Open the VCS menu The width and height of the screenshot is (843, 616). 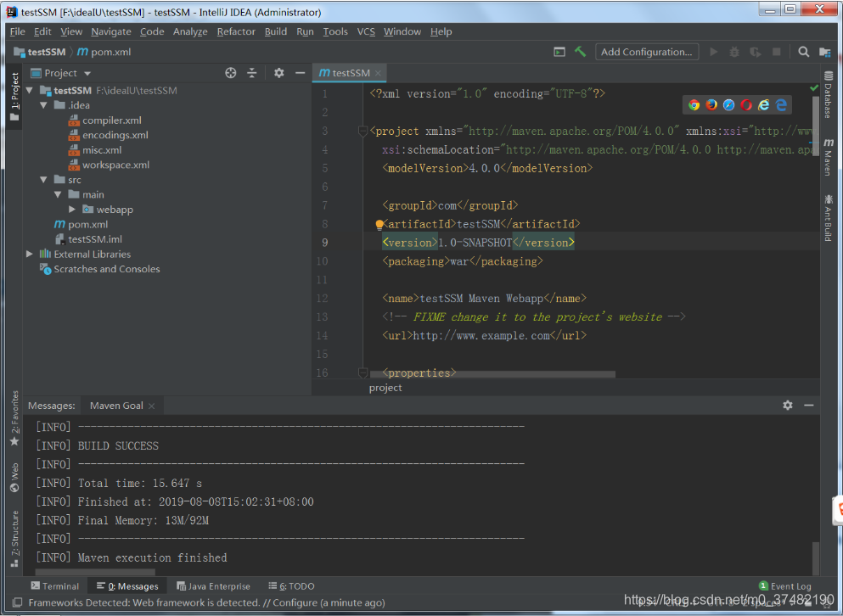pyautogui.click(x=366, y=31)
